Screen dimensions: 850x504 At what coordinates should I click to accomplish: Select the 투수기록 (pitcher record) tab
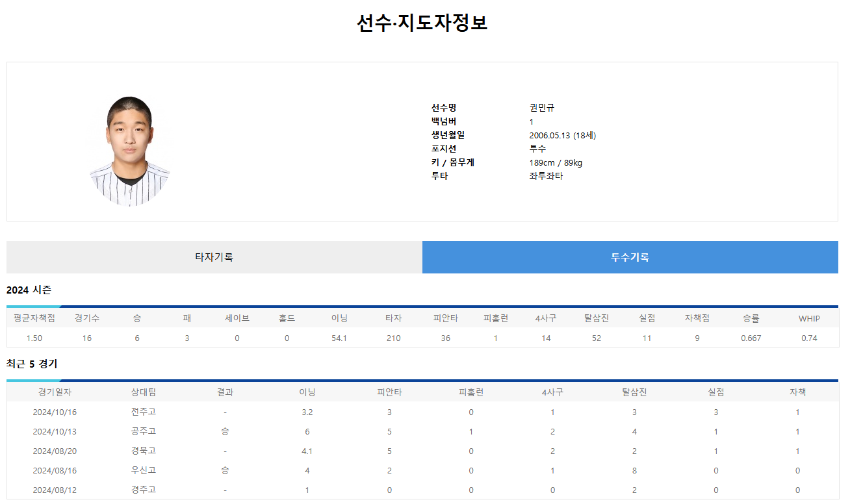coord(630,257)
